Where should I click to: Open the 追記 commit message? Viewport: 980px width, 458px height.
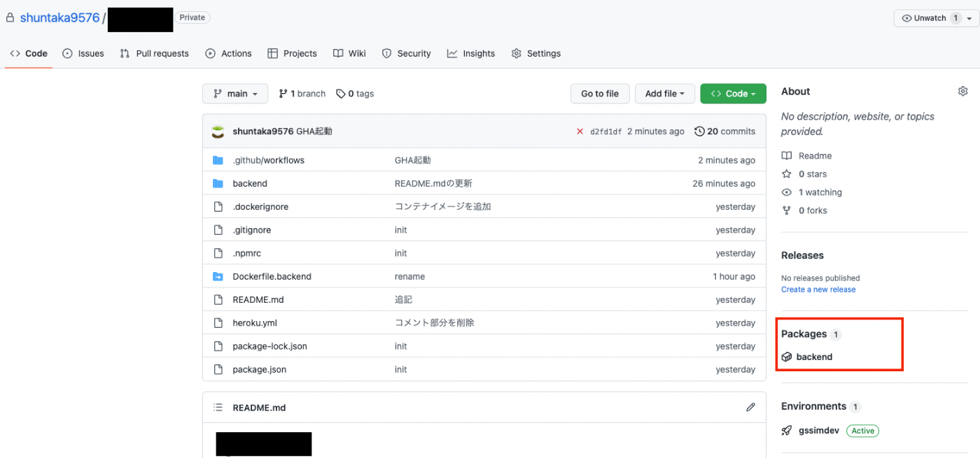[403, 299]
